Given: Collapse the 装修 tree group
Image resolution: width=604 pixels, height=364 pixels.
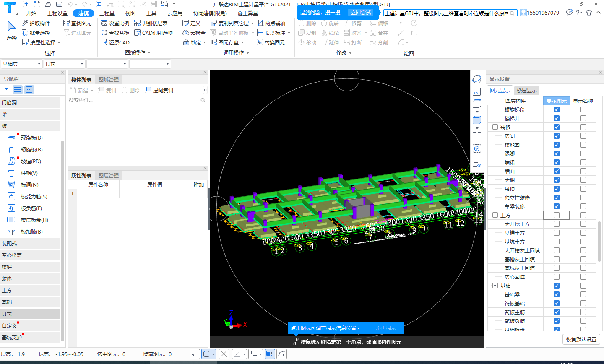Looking at the screenshot, I should 495,127.
